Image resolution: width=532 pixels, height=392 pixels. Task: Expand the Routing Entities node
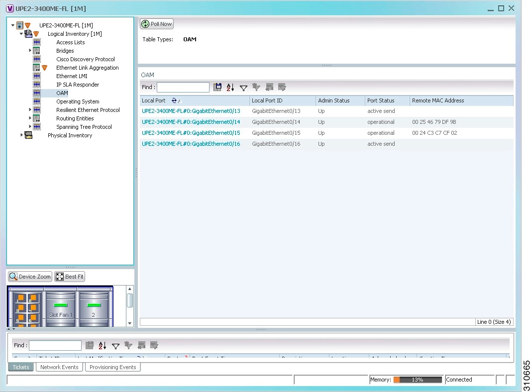[x=30, y=118]
